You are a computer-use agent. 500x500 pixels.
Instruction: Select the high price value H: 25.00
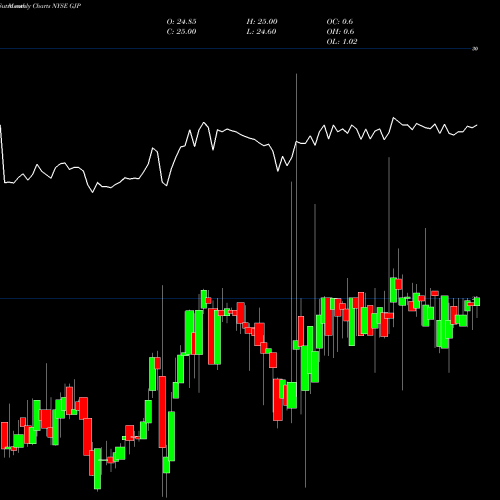point(262,22)
